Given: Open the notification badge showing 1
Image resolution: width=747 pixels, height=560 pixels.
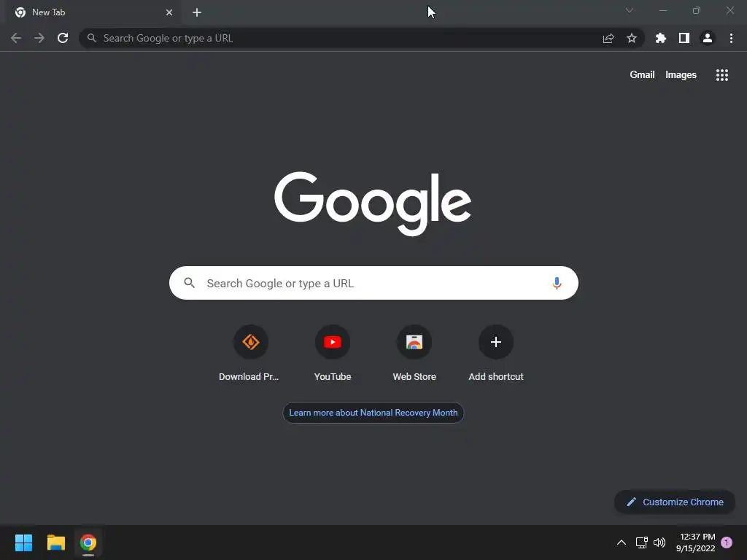Looking at the screenshot, I should [x=727, y=542].
